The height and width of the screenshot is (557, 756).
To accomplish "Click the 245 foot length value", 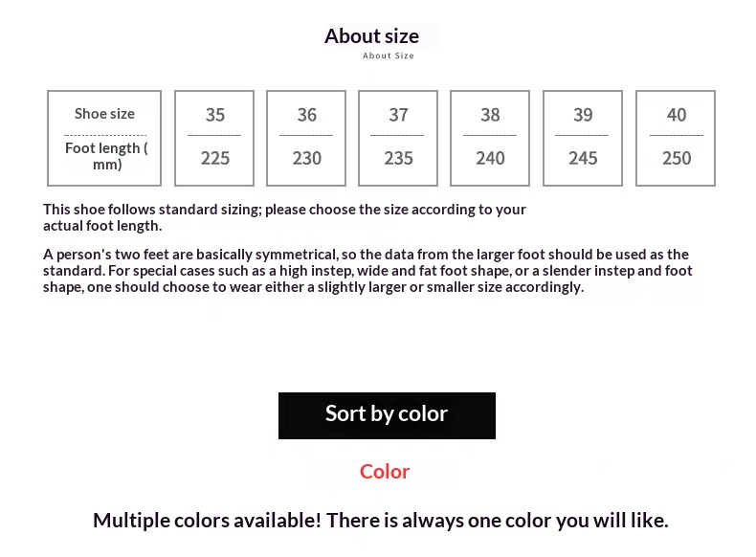I will [x=583, y=158].
